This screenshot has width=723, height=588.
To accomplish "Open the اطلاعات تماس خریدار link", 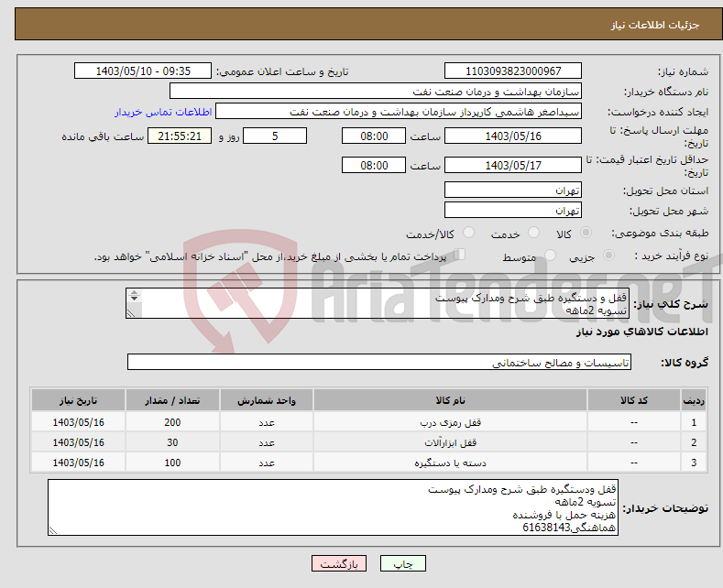I will click(x=163, y=112).
